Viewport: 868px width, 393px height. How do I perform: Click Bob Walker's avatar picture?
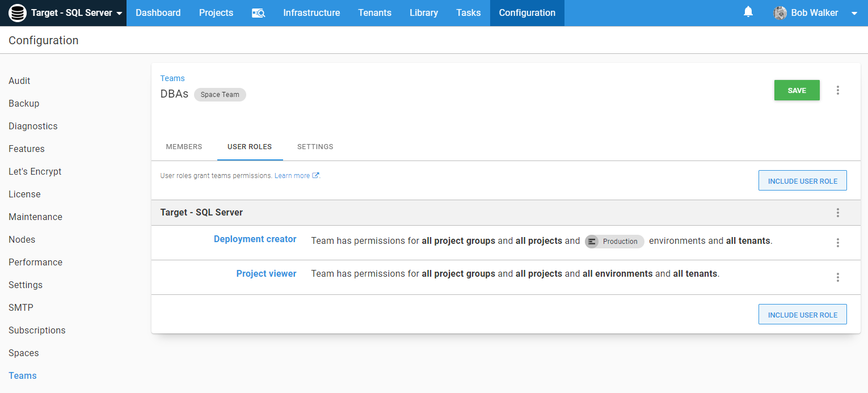[x=780, y=13]
